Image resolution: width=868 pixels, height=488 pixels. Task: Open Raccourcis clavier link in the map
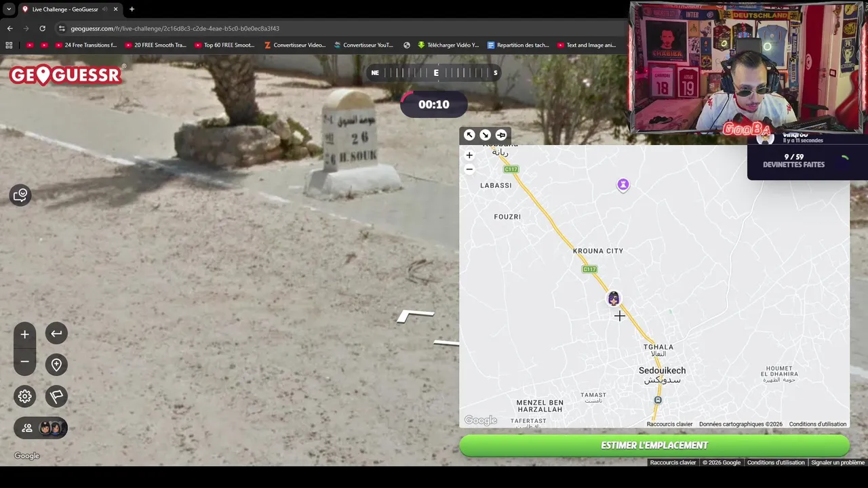[x=669, y=424]
